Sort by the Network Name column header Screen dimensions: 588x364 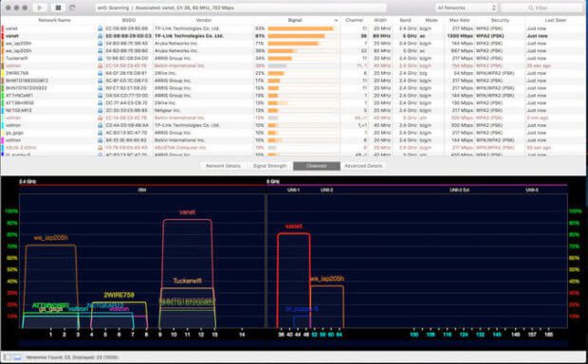[54, 20]
